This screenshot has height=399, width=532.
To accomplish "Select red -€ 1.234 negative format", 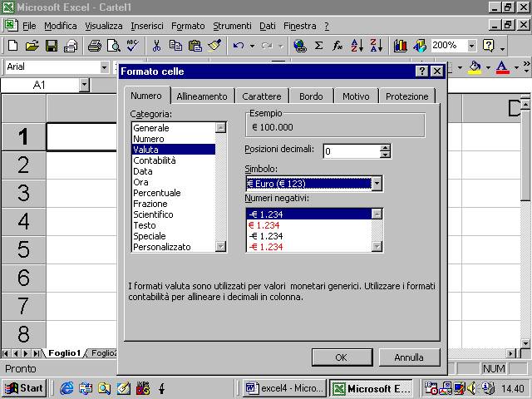I will 308,247.
